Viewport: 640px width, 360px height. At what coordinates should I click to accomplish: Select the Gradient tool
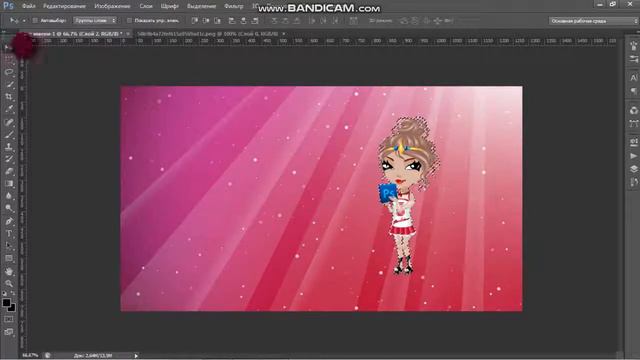tap(9, 184)
